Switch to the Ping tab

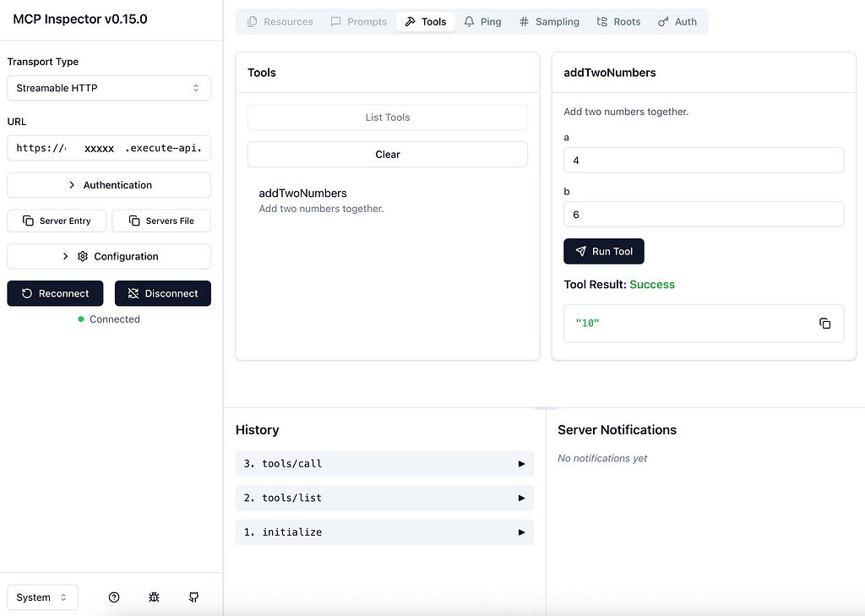click(482, 21)
